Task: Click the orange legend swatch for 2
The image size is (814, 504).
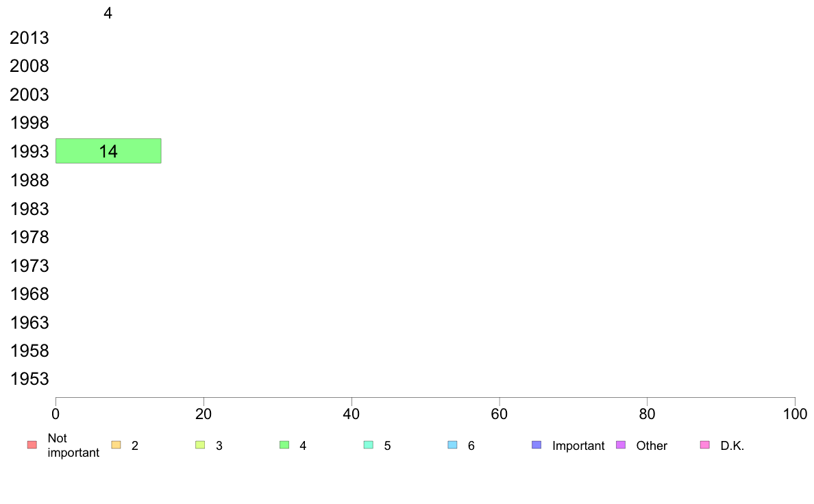Action: coord(116,445)
